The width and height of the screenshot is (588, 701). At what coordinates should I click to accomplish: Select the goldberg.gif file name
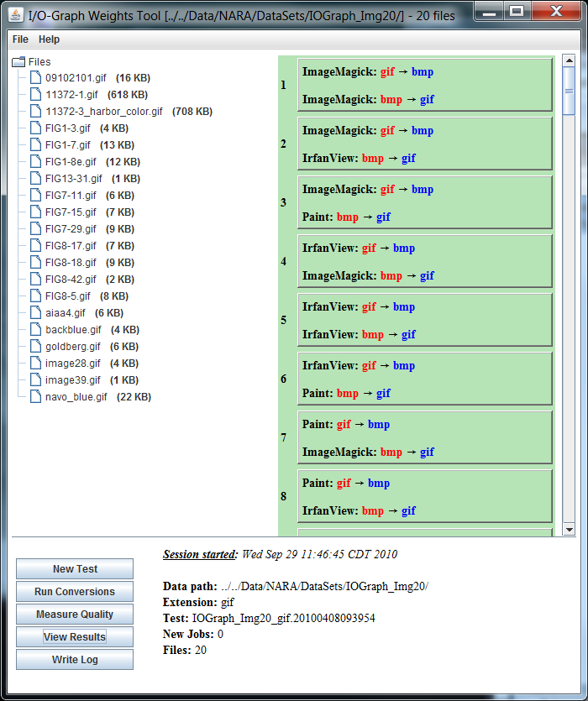73,347
